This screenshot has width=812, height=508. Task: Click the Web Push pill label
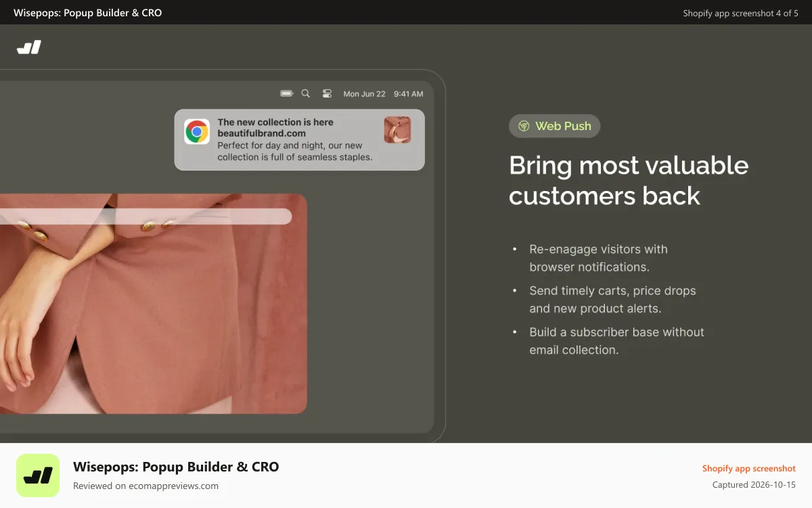coord(554,126)
